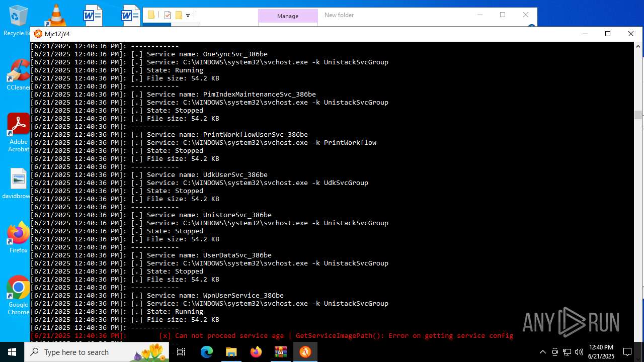Image resolution: width=644 pixels, height=362 pixels.
Task: Open Firefox from the taskbar
Action: [256, 352]
